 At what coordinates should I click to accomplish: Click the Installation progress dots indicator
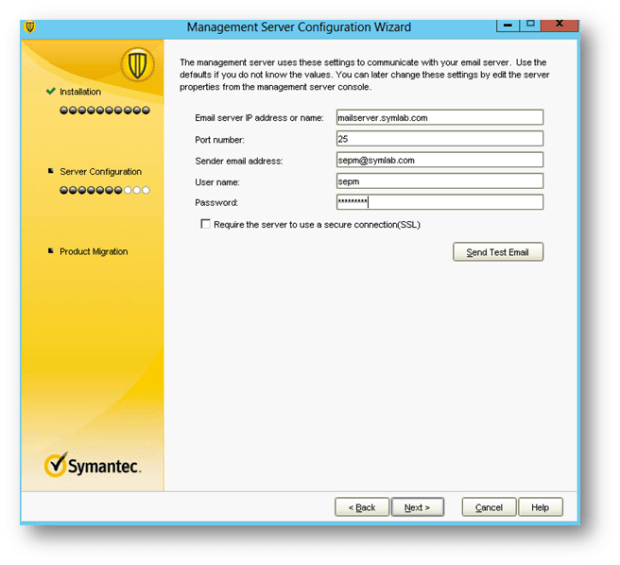click(105, 110)
